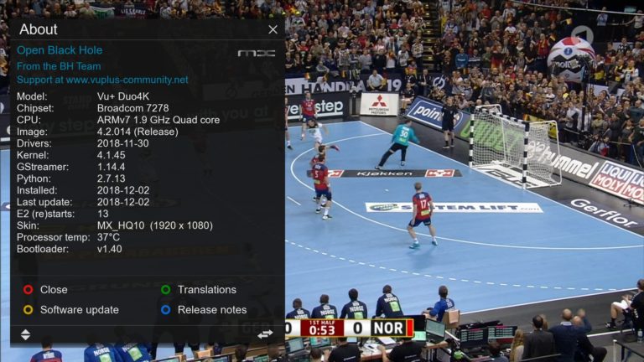Open the Translations option
The height and width of the screenshot is (362, 644).
[x=207, y=290]
